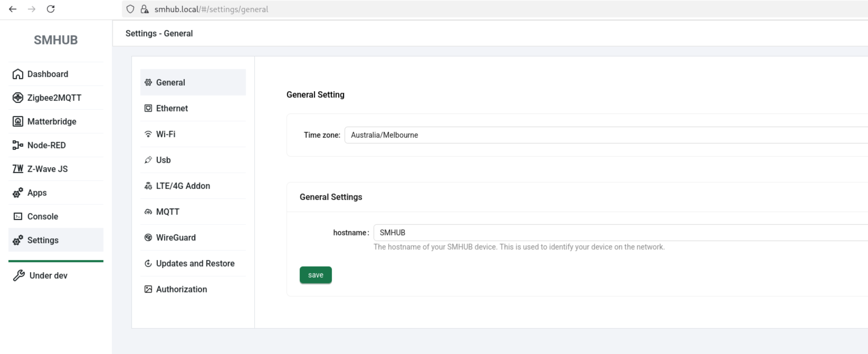The width and height of the screenshot is (868, 354).
Task: Go to Updates and Restore section
Action: click(x=195, y=264)
